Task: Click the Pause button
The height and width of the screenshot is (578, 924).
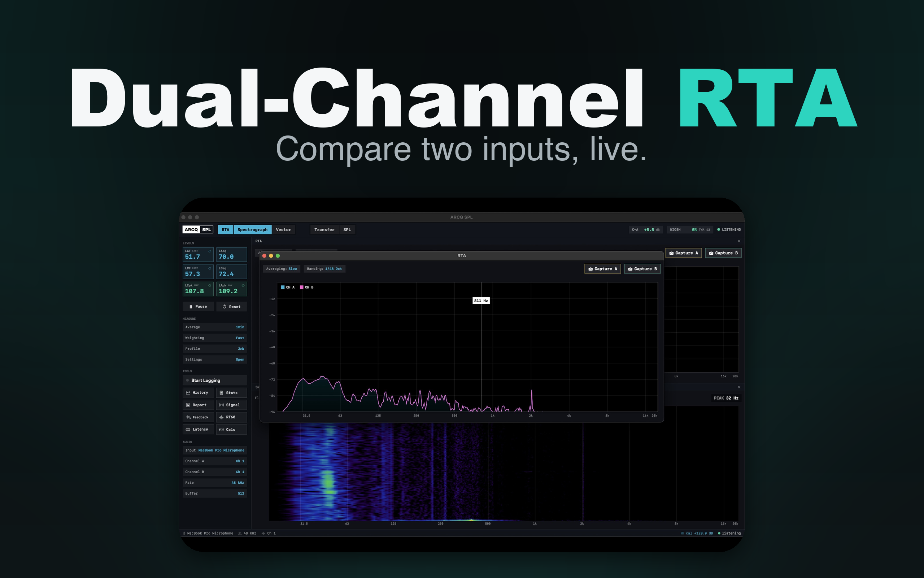Action: pos(198,307)
